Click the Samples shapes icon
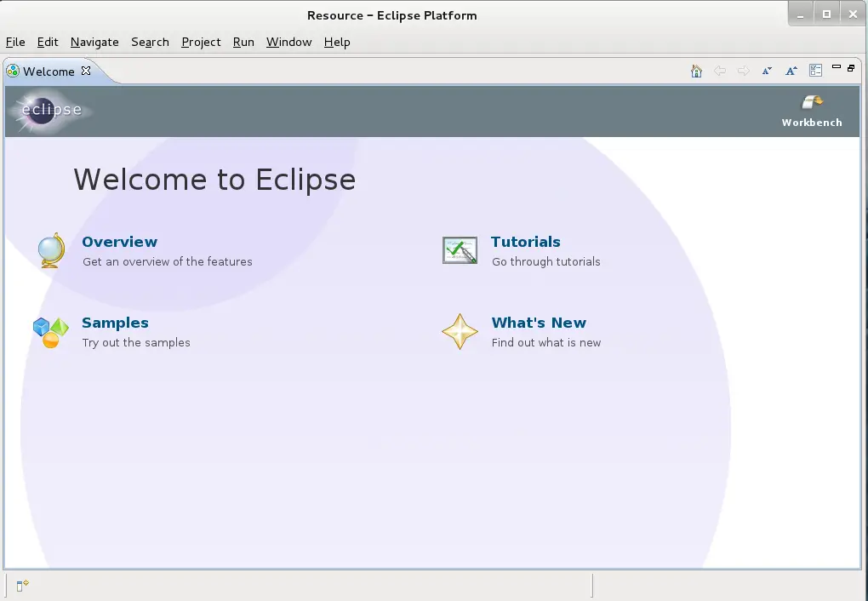Image resolution: width=868 pixels, height=601 pixels. coord(50,332)
